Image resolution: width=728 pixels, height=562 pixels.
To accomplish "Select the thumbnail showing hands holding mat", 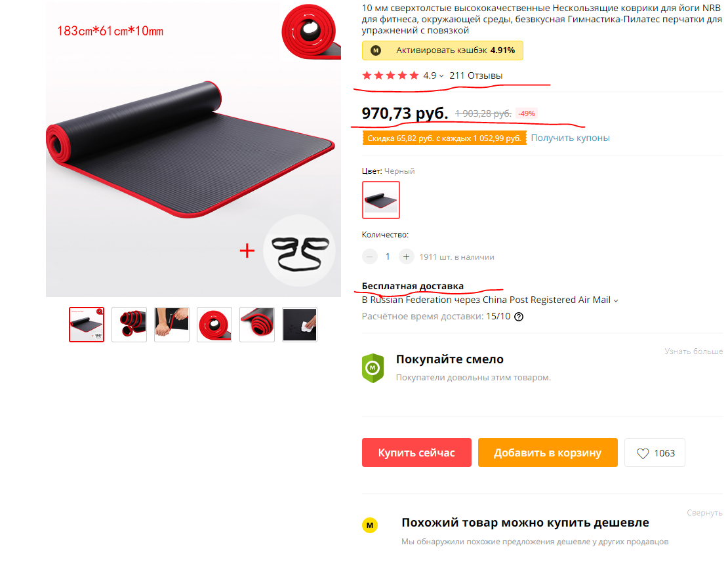I will pos(172,325).
